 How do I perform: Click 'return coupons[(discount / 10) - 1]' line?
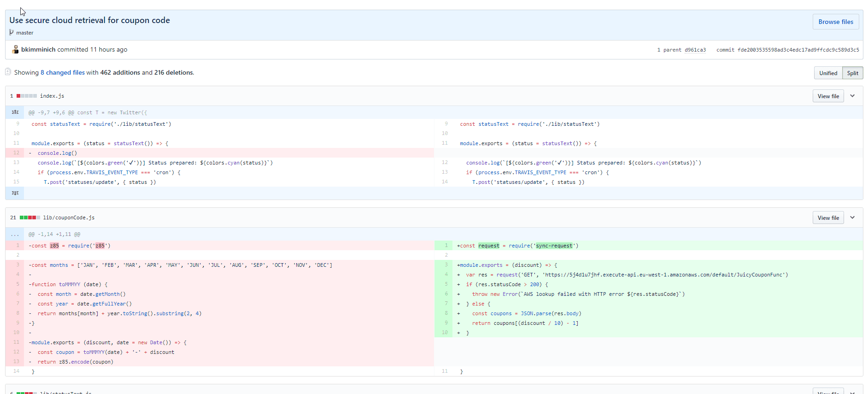pyautogui.click(x=657, y=323)
